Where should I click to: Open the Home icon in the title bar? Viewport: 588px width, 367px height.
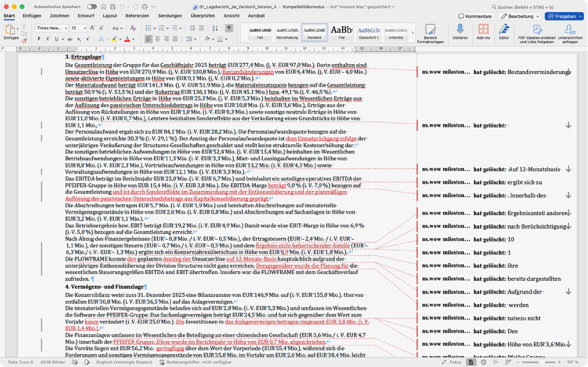click(x=103, y=7)
